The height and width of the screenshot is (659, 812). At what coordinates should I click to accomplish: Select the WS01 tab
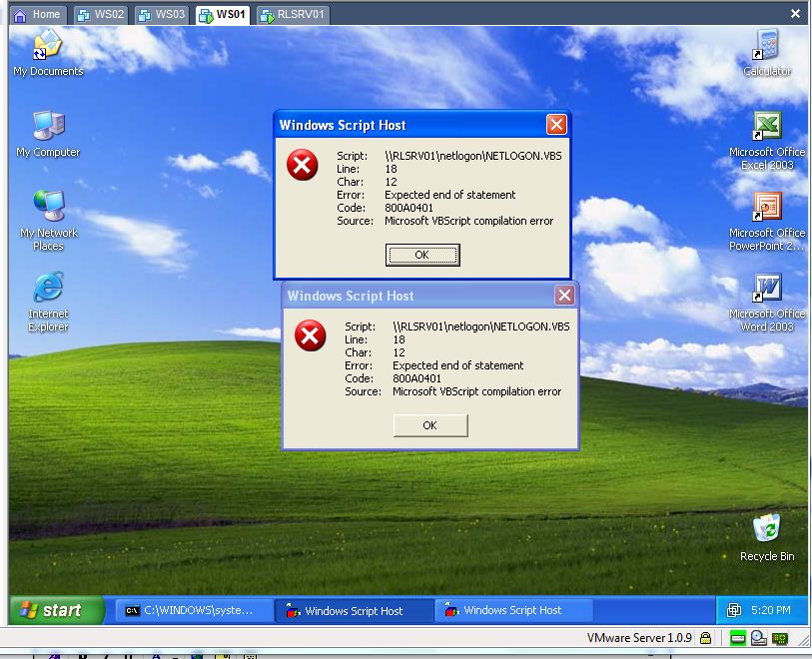pyautogui.click(x=223, y=15)
